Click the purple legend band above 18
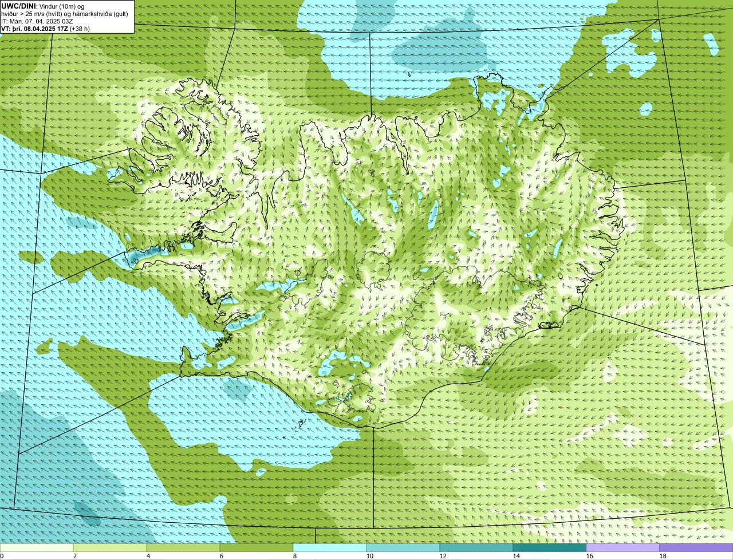 coord(696,547)
